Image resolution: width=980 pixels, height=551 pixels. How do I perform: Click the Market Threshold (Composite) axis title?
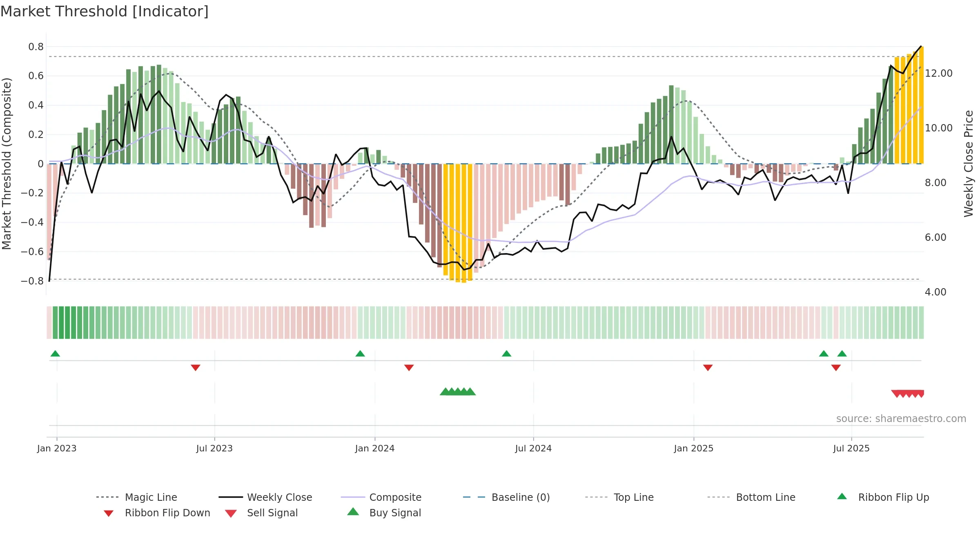pos(7,164)
